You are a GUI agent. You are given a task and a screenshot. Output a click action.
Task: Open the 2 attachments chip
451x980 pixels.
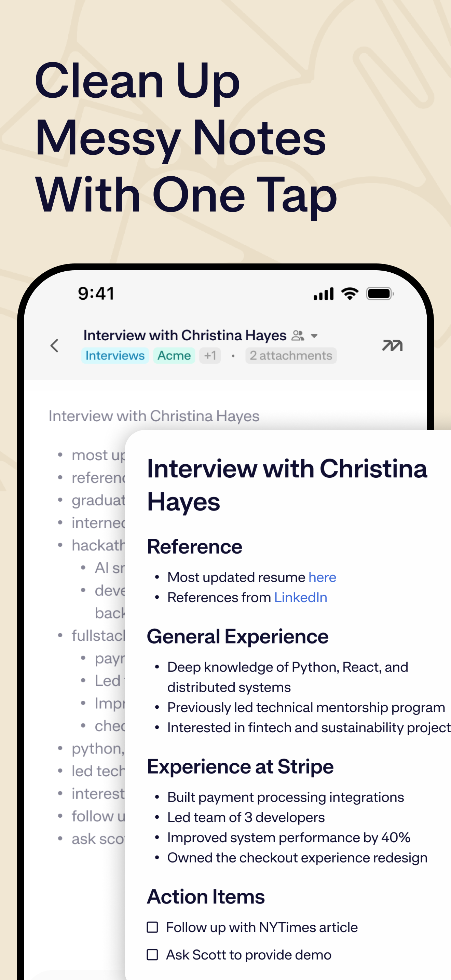click(x=291, y=355)
